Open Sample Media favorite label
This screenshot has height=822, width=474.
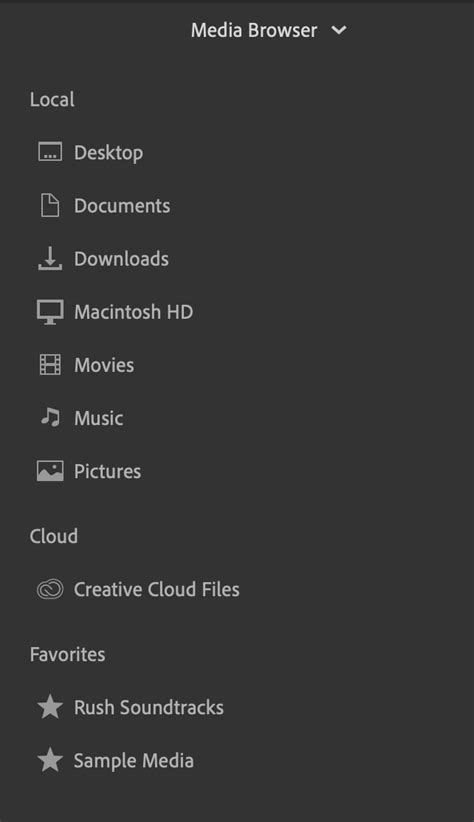click(x=134, y=761)
